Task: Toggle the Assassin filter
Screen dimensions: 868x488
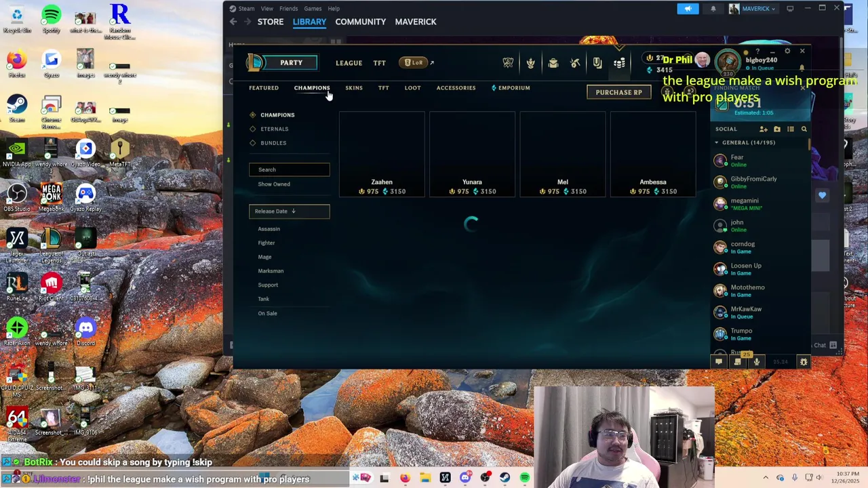Action: pos(269,229)
